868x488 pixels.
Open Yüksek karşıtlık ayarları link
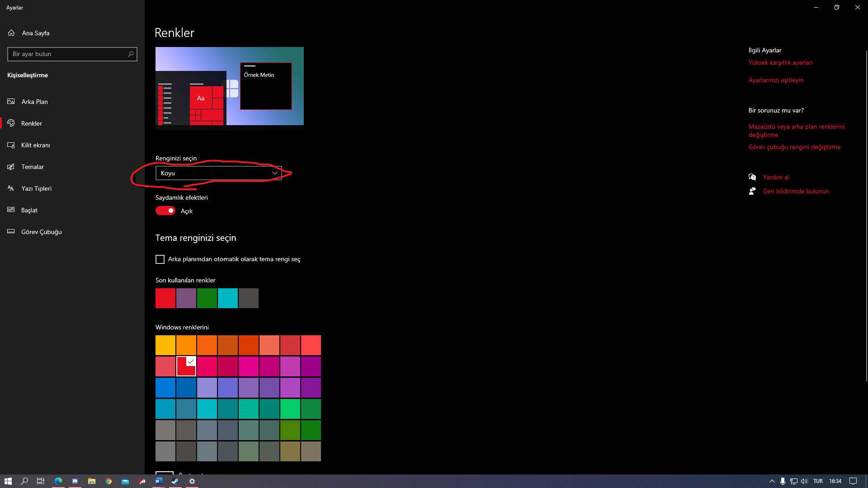[x=780, y=63]
